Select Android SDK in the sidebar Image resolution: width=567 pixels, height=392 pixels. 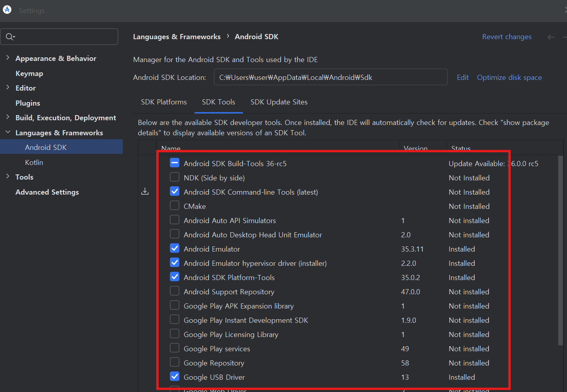tap(61, 147)
